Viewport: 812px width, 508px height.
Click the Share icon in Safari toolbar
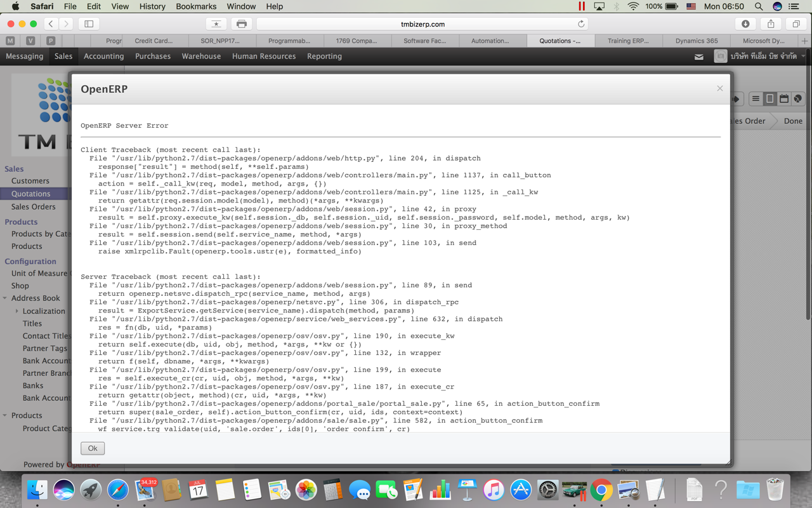770,23
